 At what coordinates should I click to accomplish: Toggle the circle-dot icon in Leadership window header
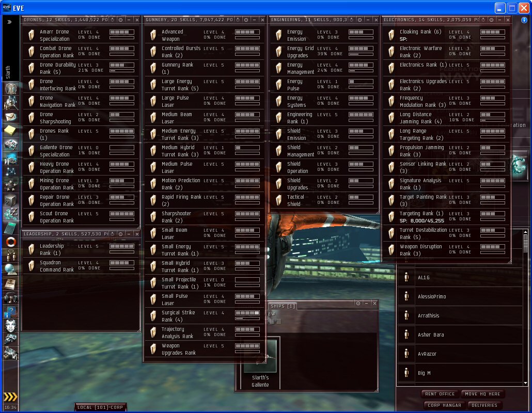pyautogui.click(x=120, y=234)
